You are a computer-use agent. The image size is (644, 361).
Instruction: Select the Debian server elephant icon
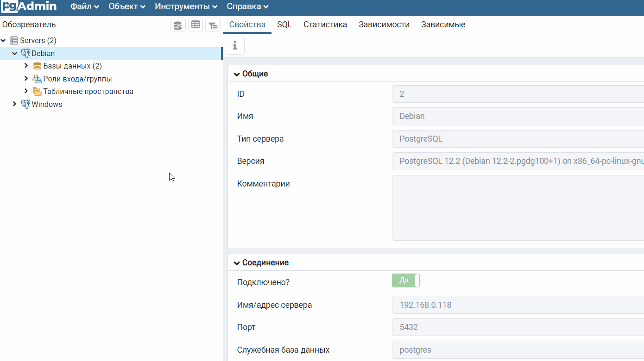tap(25, 54)
